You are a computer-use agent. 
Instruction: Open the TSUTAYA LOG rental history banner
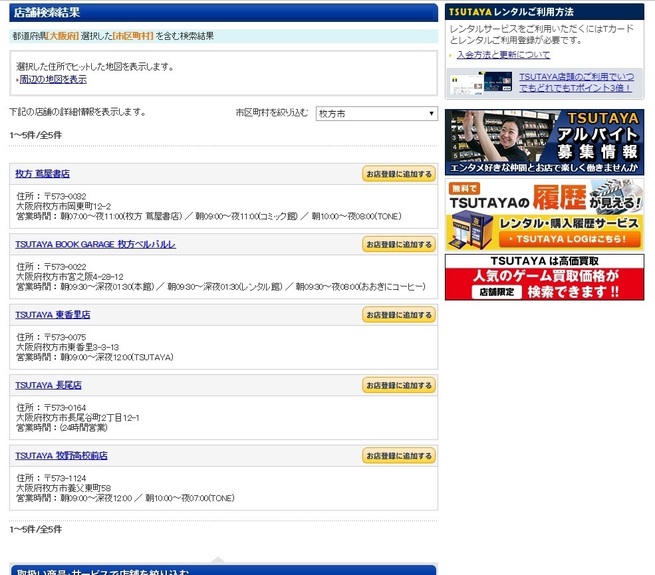[544, 215]
